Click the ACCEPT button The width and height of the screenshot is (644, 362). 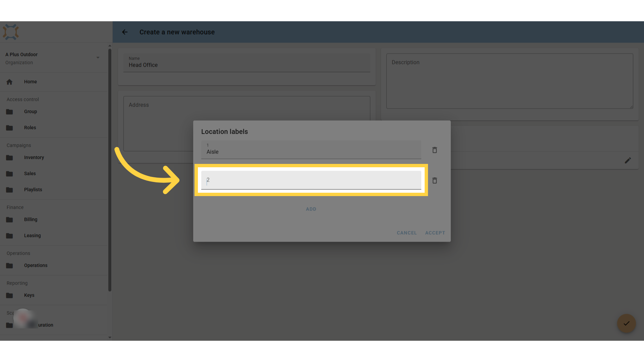pos(435,233)
